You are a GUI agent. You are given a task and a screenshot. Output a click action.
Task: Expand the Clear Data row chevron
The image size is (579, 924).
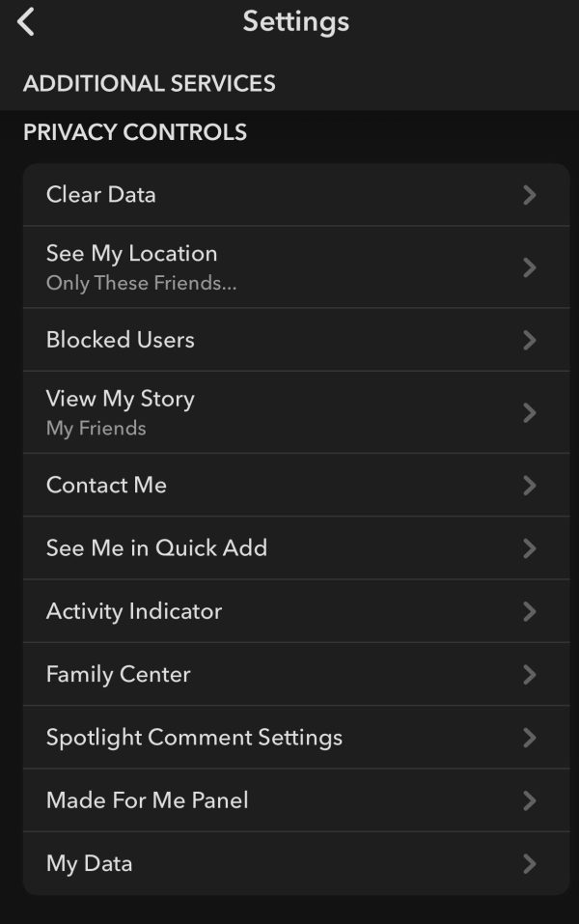click(x=530, y=195)
